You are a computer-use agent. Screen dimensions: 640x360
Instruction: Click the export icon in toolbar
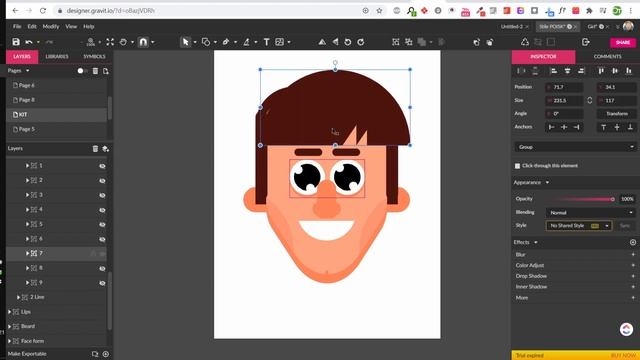[586, 42]
